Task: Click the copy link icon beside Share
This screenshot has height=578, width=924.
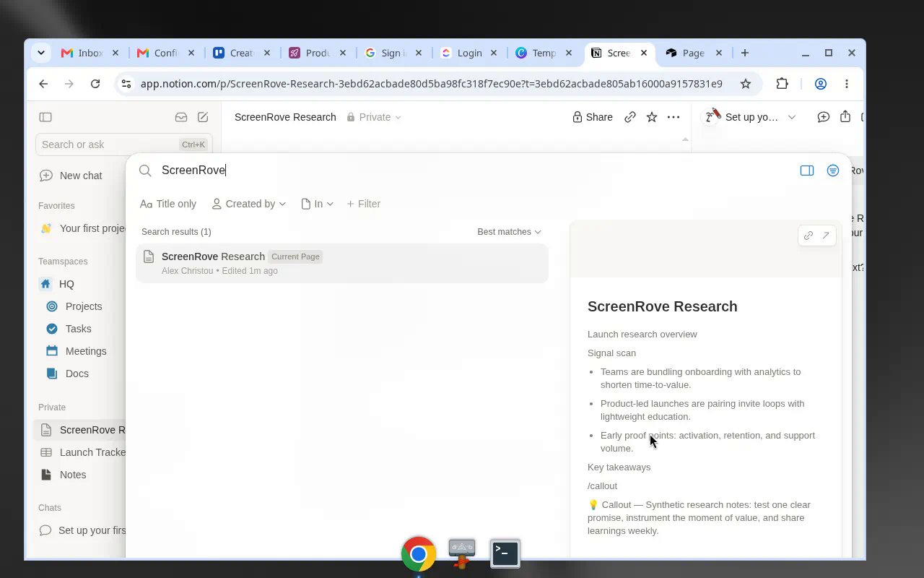Action: (630, 117)
